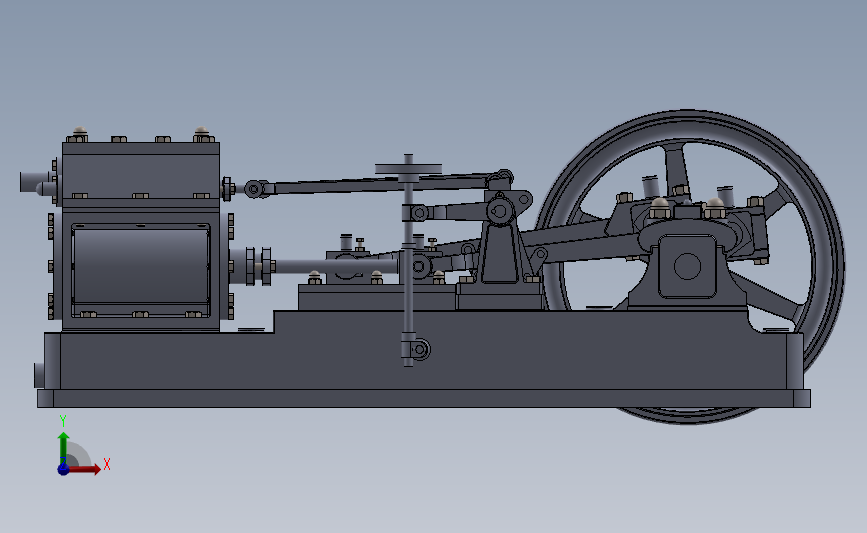
Task: Select the horizontal disc atop vertical spindle
Action: point(408,169)
